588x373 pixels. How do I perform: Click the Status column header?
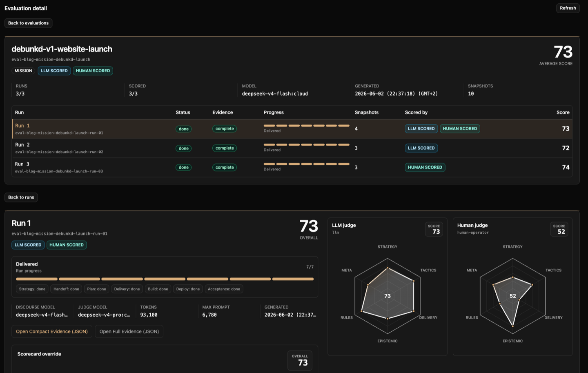[x=183, y=112]
